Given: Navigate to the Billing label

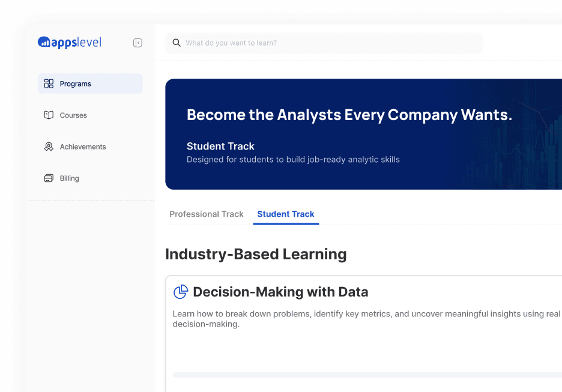Looking at the screenshot, I should tap(70, 178).
